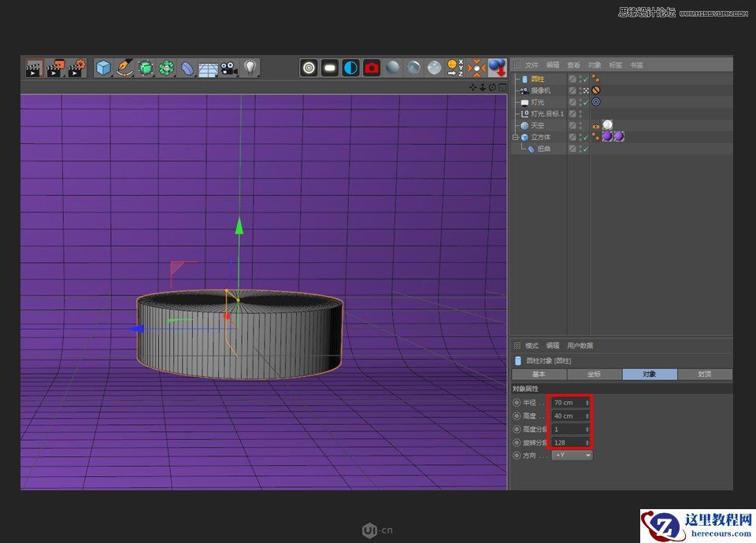The width and height of the screenshot is (756, 543).
Task: Collapse the 立方体 object hierarchy
Action: tap(516, 136)
